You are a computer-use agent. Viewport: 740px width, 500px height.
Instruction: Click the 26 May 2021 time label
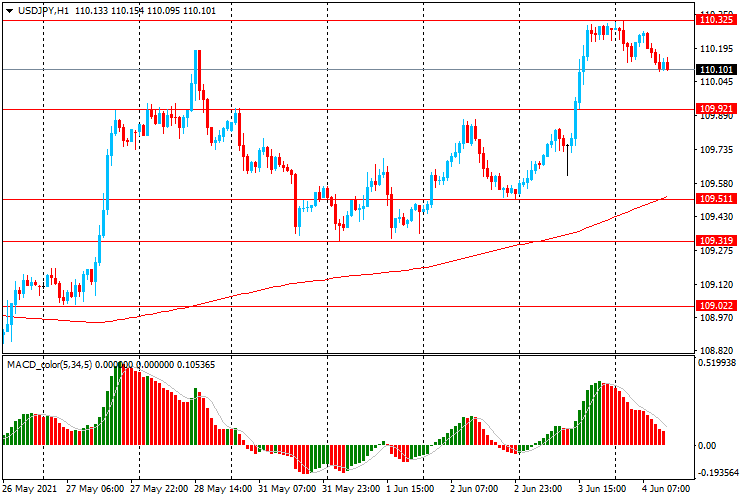click(x=29, y=488)
